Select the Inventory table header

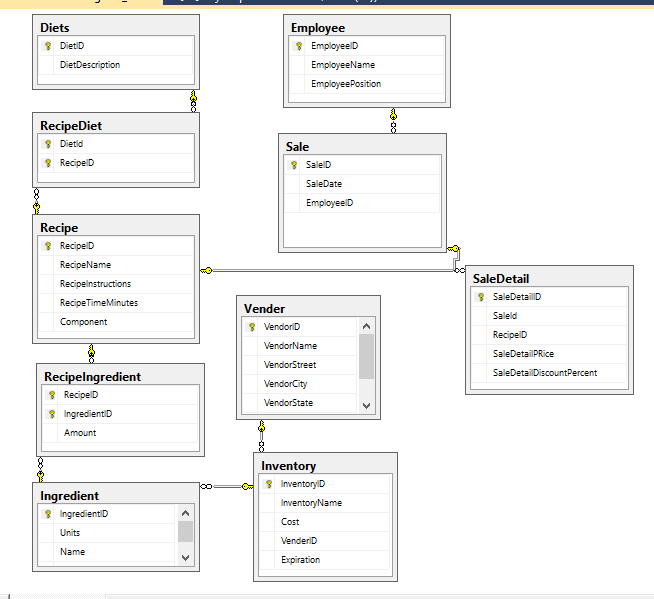pyautogui.click(x=325, y=466)
